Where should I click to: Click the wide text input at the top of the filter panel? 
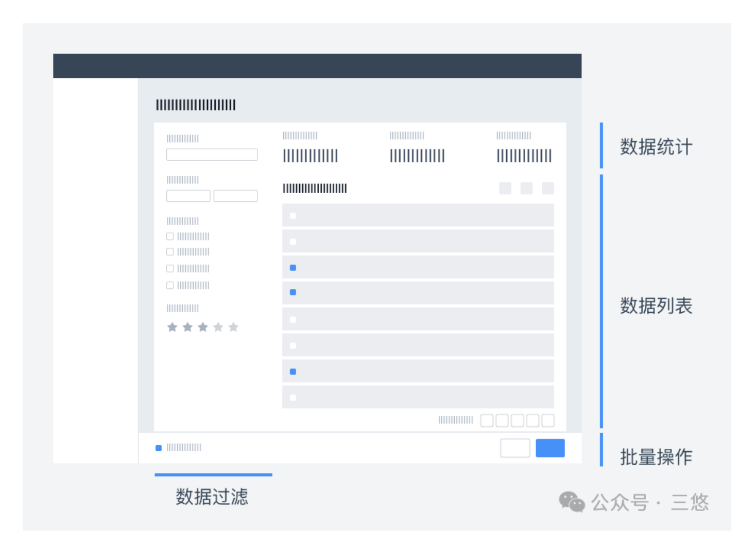[212, 155]
